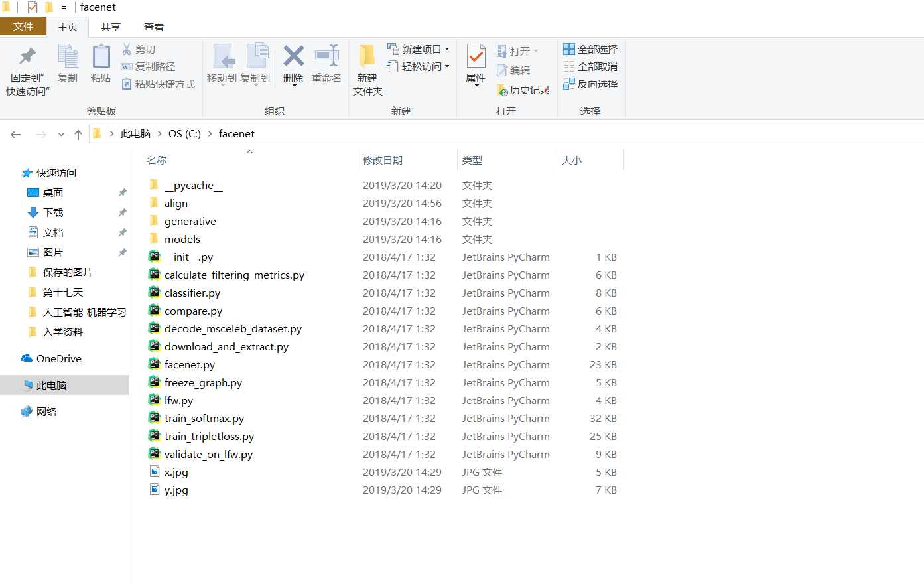Open the title bar quick access customize dropdown
This screenshot has height=584, width=924.
pos(64,8)
